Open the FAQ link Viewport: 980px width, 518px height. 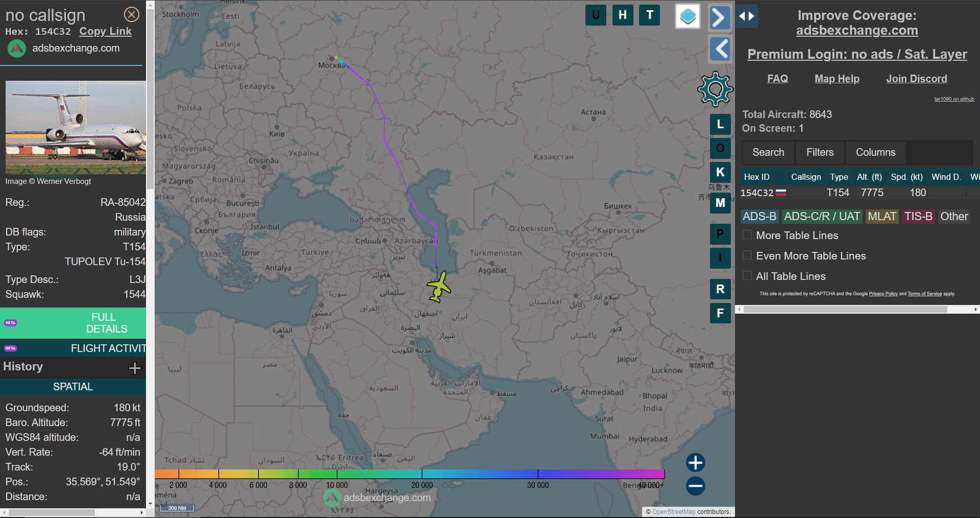coord(777,79)
